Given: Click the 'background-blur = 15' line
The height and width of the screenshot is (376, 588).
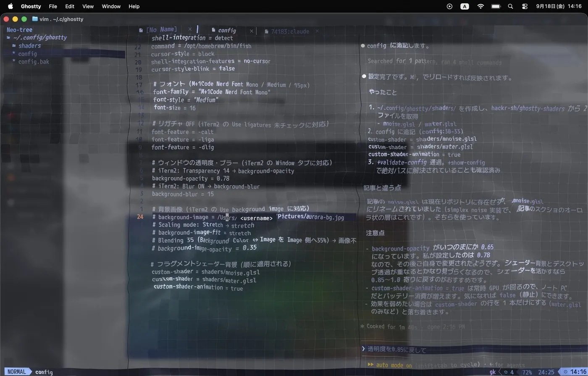Looking at the screenshot, I should pos(183,194).
